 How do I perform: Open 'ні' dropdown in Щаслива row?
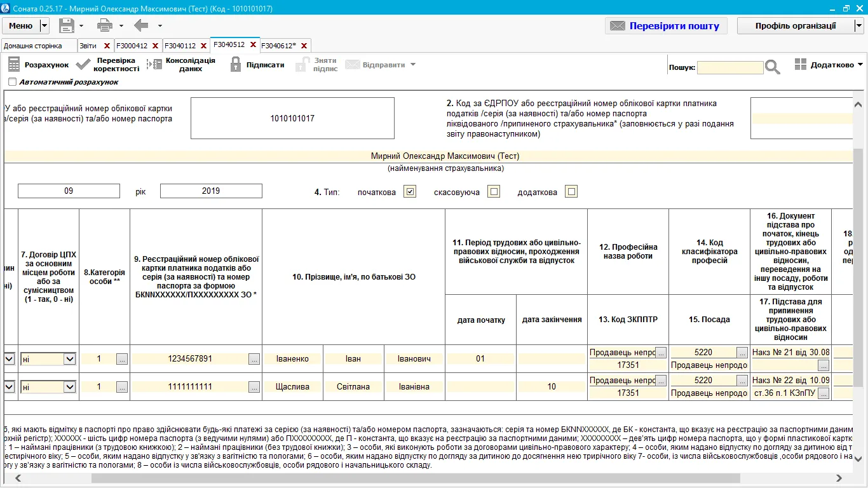[x=69, y=387]
